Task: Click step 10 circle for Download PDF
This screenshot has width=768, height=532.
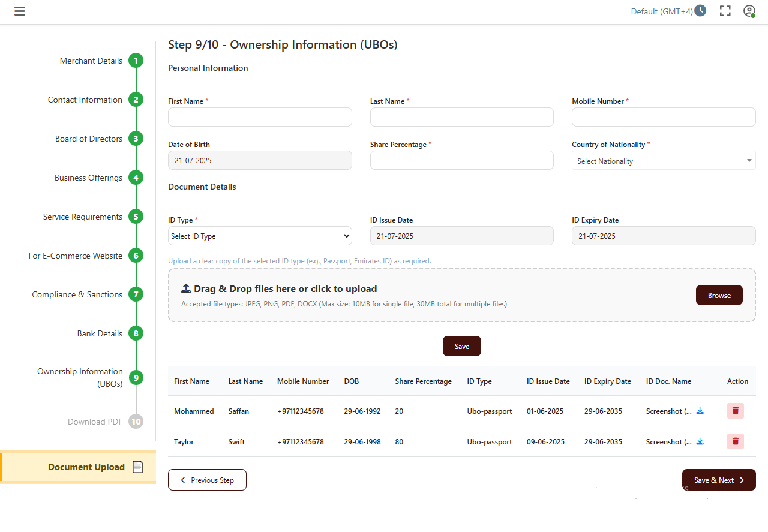Action: point(136,422)
